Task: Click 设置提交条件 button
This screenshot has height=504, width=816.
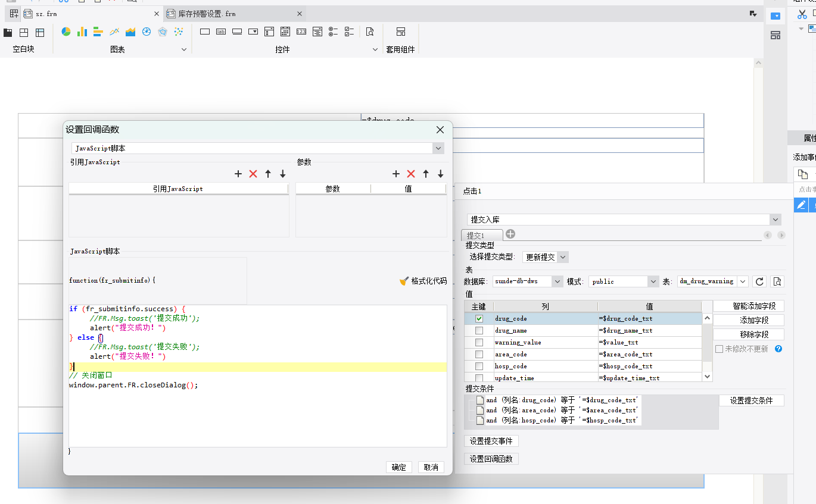Action: (752, 400)
